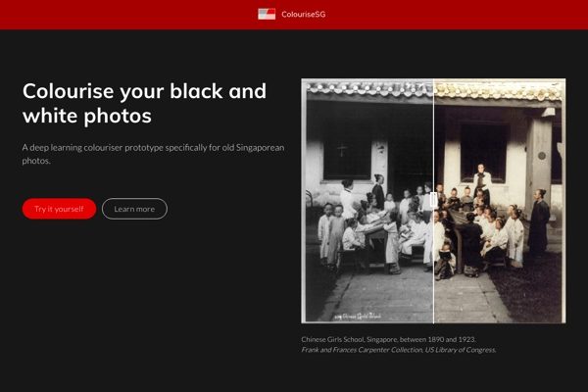Click the before/after comparison slider handle

(433, 201)
